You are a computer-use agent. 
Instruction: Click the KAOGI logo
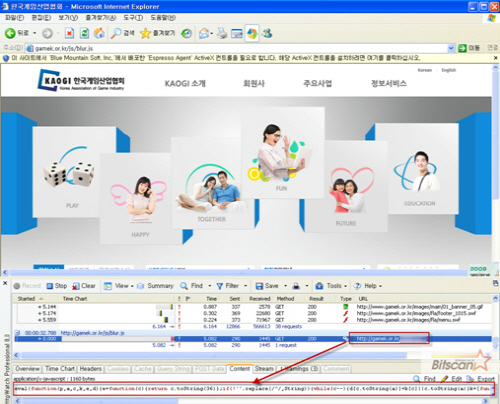pyautogui.click(x=81, y=80)
